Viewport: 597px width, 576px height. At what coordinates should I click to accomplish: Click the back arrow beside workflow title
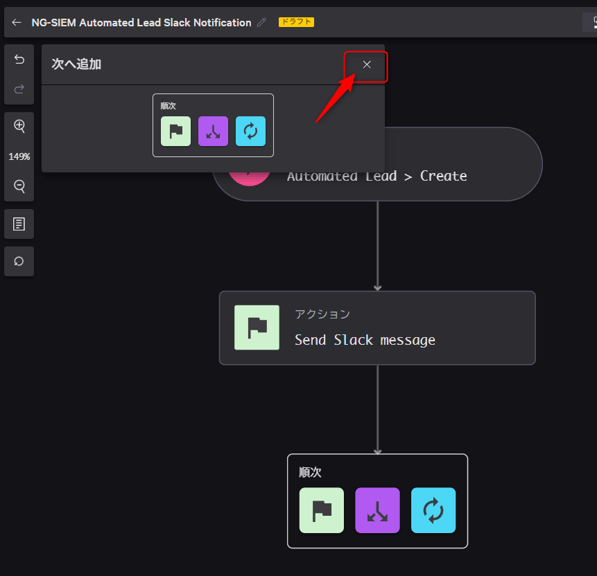16,23
